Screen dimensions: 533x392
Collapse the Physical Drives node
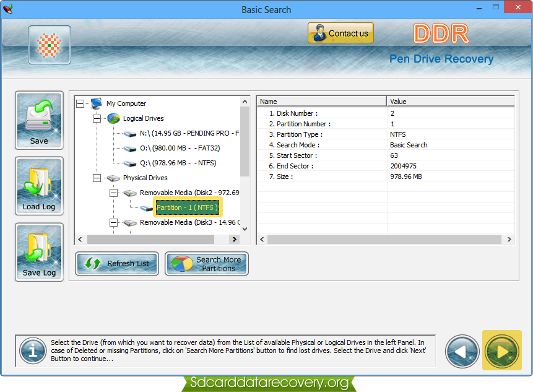(97, 178)
